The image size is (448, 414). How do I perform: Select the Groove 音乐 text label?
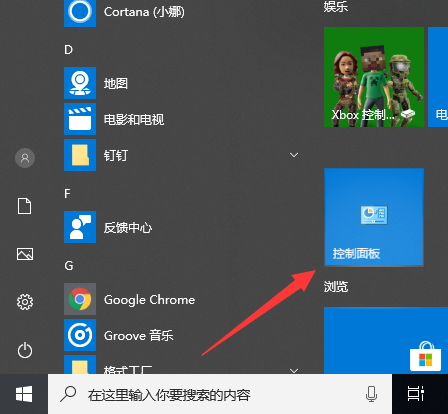139,335
